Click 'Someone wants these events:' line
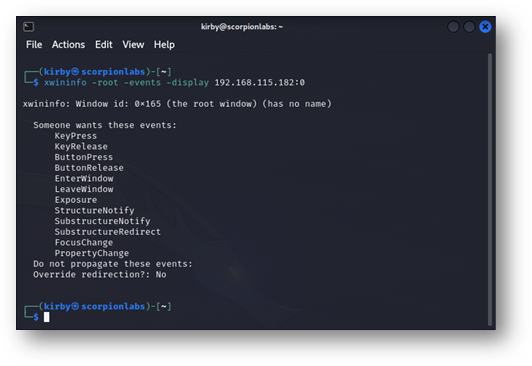The image size is (532, 366). pyautogui.click(x=105, y=125)
